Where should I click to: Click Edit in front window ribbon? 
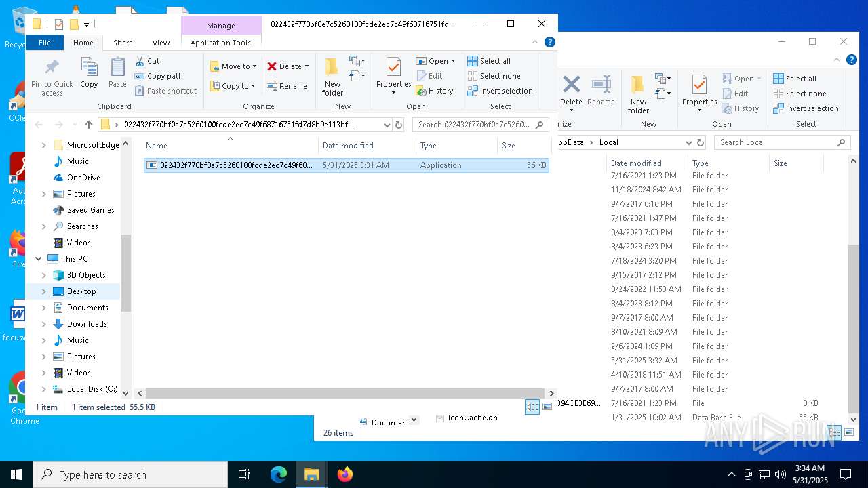[429, 76]
